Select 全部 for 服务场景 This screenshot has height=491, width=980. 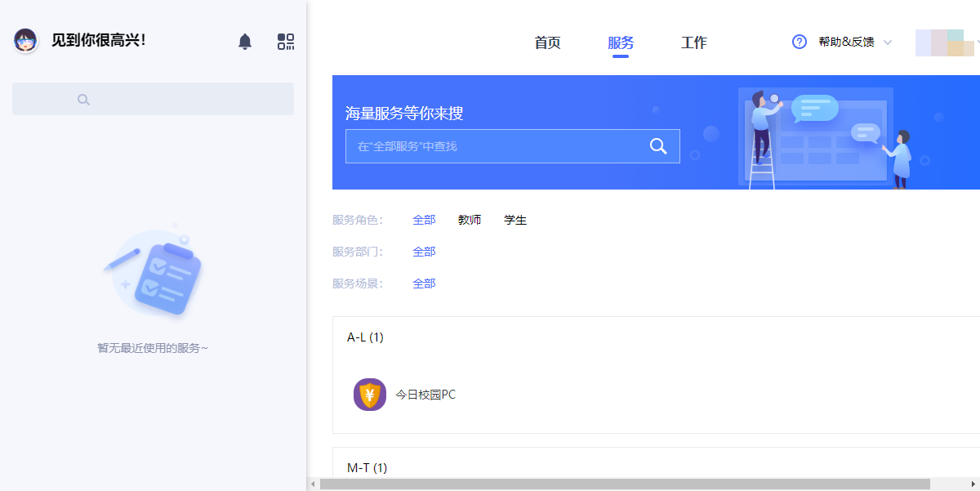coord(424,283)
